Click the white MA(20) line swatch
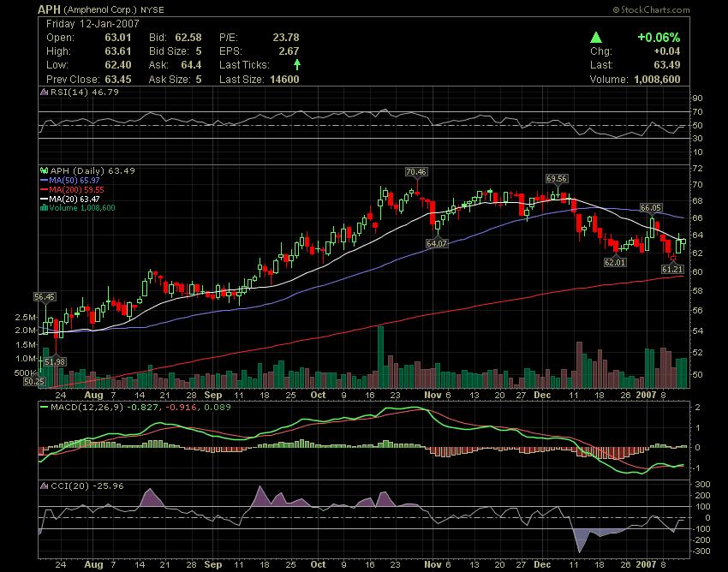 coord(45,199)
